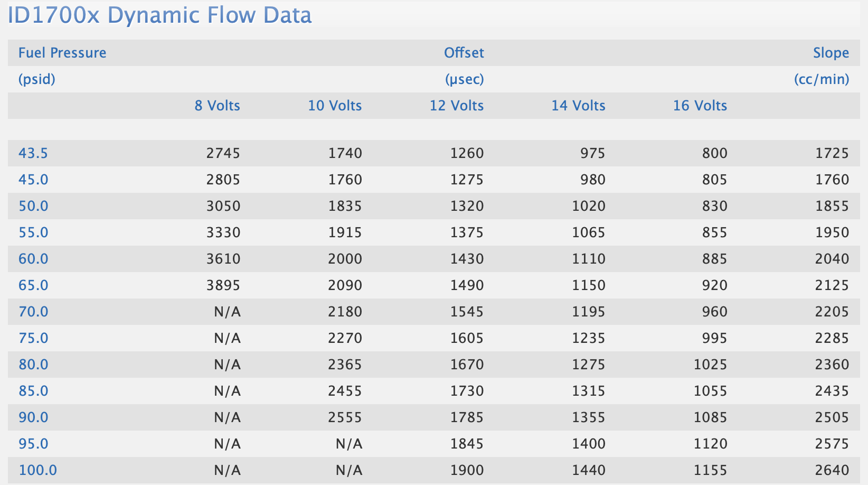The image size is (868, 485).
Task: Click the Slope column header
Action: 831,53
